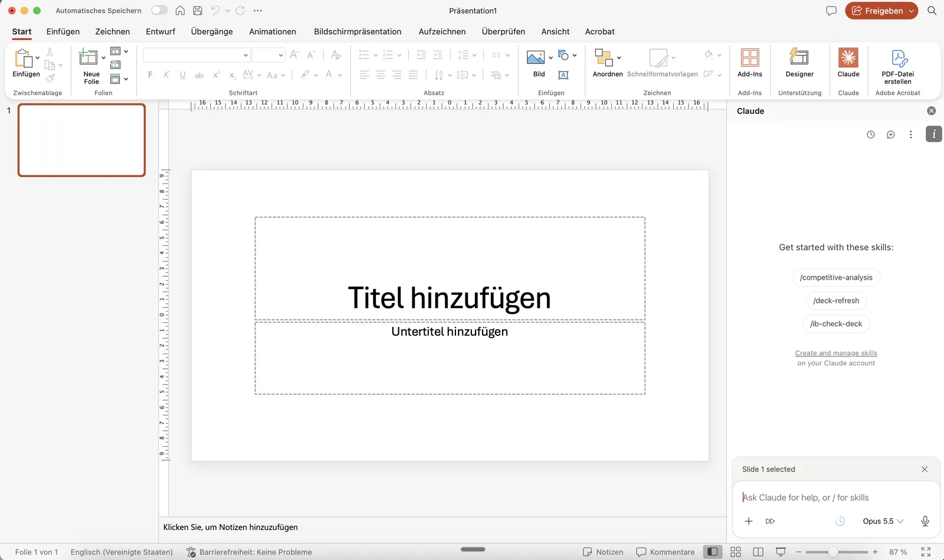Insert a picture with Bild icon
The height and width of the screenshot is (560, 944).
click(536, 58)
